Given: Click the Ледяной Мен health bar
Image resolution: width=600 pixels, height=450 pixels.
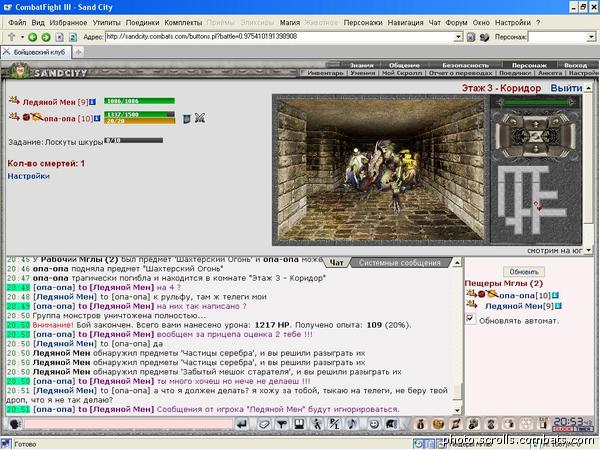Looking at the screenshot, I should [139, 101].
